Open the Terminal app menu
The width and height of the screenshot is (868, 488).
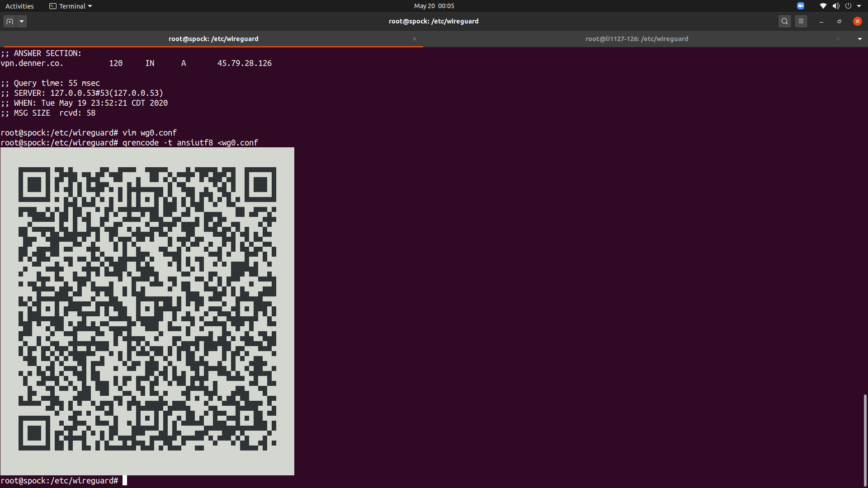71,6
